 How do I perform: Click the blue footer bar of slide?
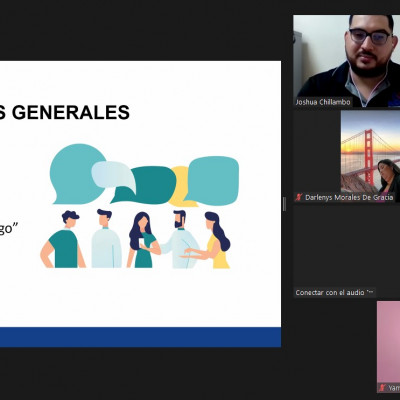point(140,337)
